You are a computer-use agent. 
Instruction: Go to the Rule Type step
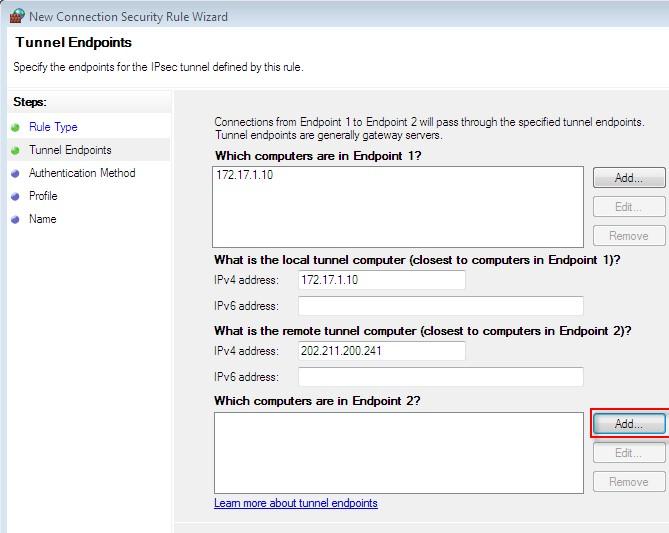pos(53,127)
